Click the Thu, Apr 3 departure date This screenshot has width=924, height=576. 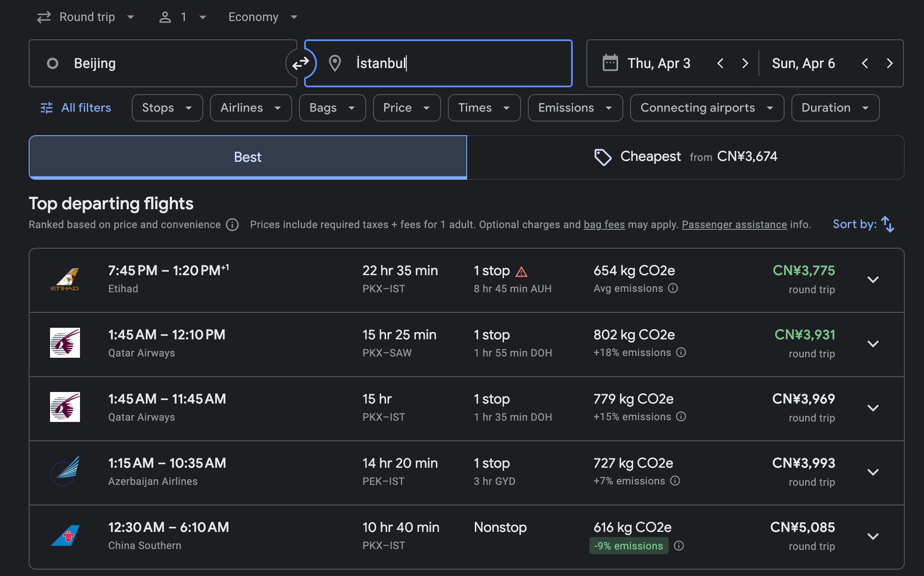659,63
